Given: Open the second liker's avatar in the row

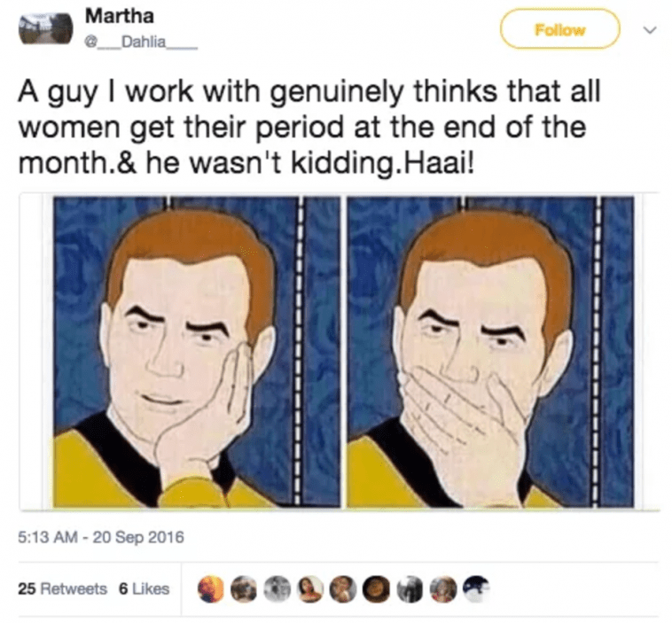Looking at the screenshot, I should tap(244, 588).
